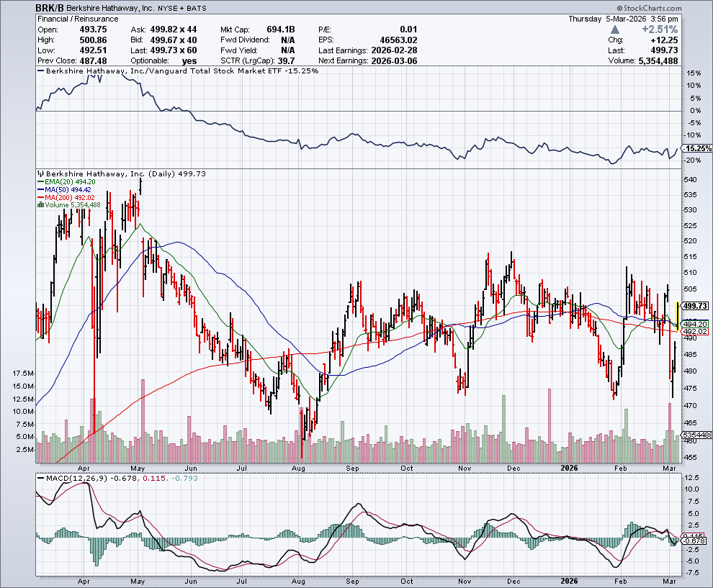Select the -15.25% relative strength value tag
713x588 pixels.
click(x=698, y=148)
